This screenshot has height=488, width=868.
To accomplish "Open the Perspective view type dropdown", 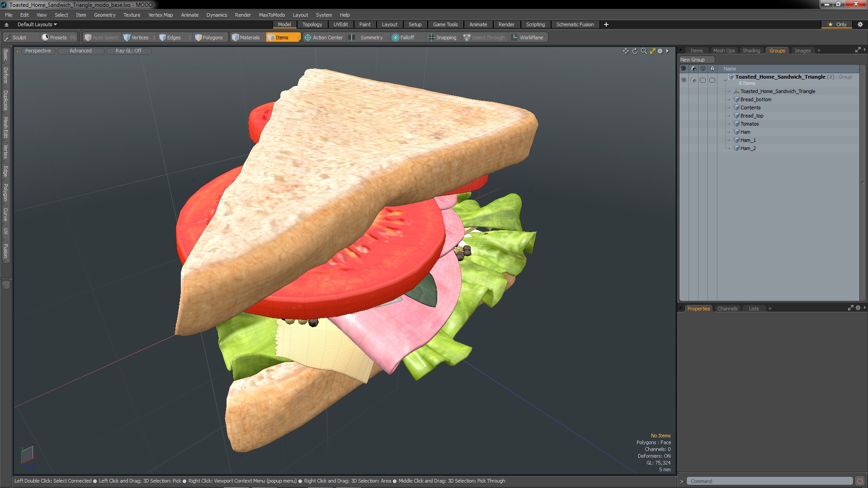I will pos(38,51).
